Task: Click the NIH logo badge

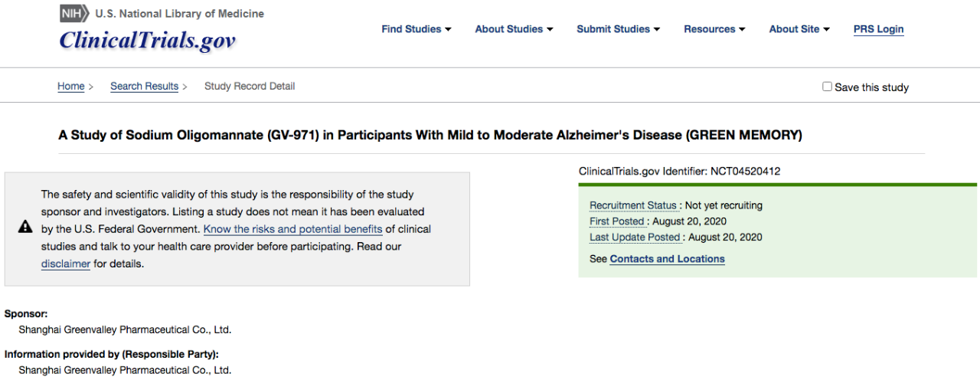Action: coord(74,13)
